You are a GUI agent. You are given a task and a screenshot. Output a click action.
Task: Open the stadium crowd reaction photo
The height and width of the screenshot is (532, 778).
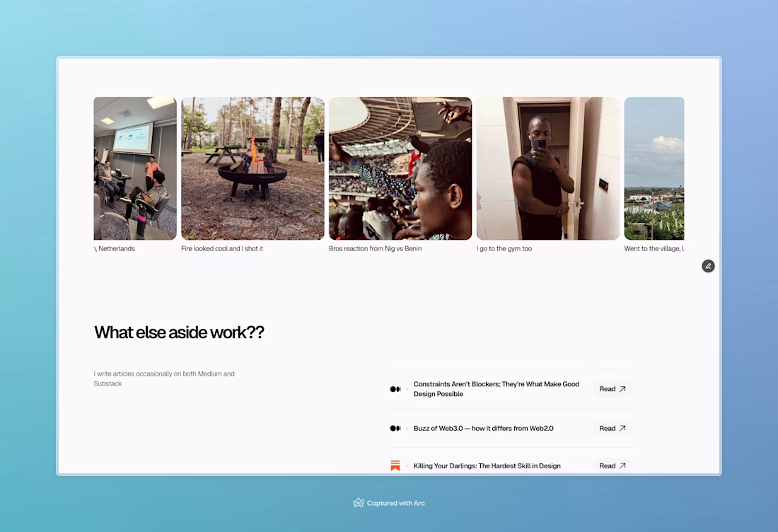pos(400,168)
